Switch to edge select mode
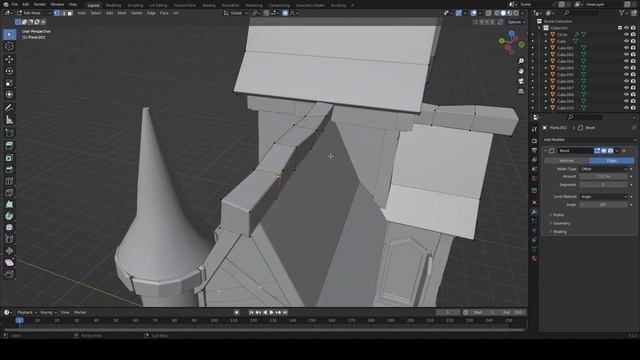 point(64,13)
